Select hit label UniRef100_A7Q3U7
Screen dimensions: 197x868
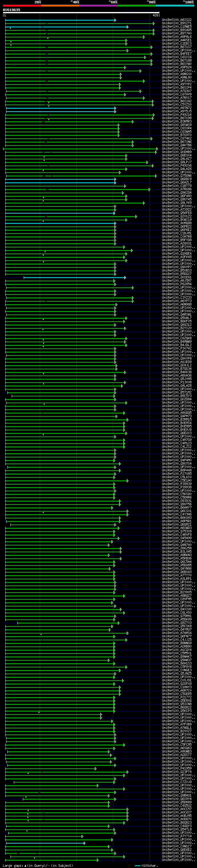(x=177, y=91)
